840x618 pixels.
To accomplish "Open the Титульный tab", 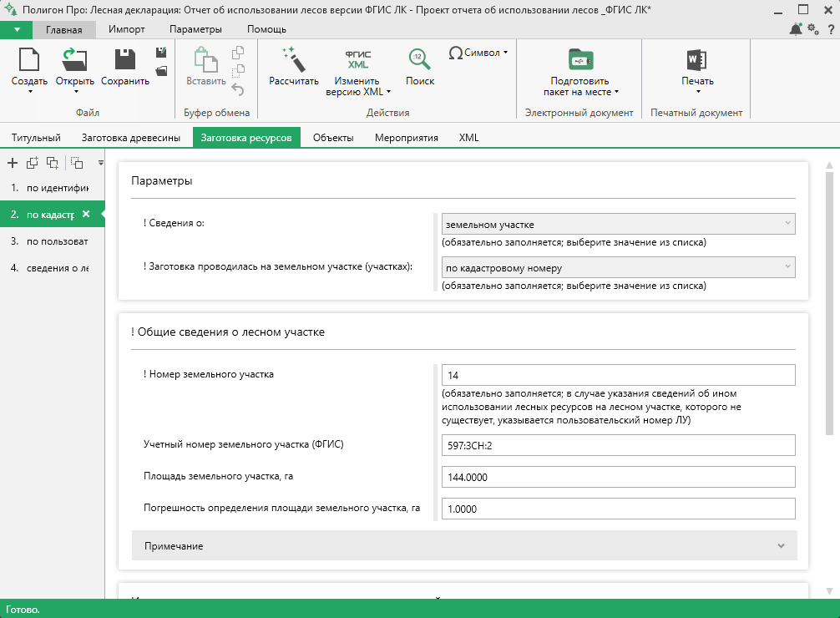I will [x=37, y=137].
